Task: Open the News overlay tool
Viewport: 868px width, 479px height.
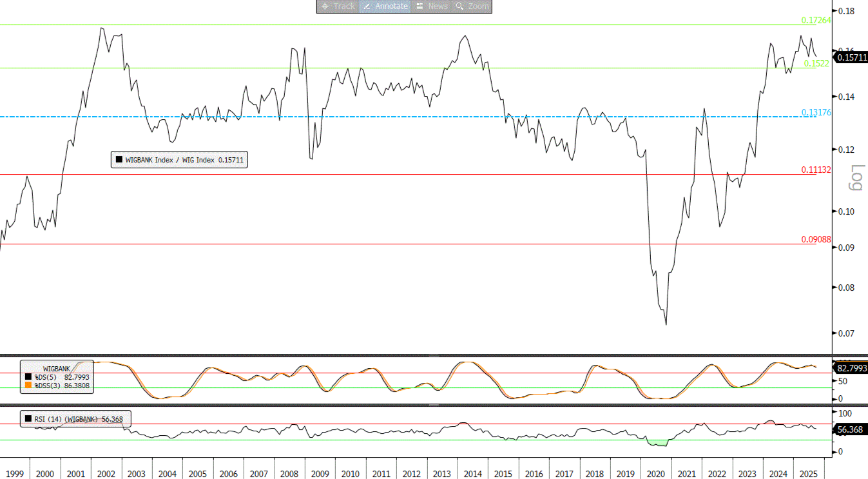Action: (431, 6)
